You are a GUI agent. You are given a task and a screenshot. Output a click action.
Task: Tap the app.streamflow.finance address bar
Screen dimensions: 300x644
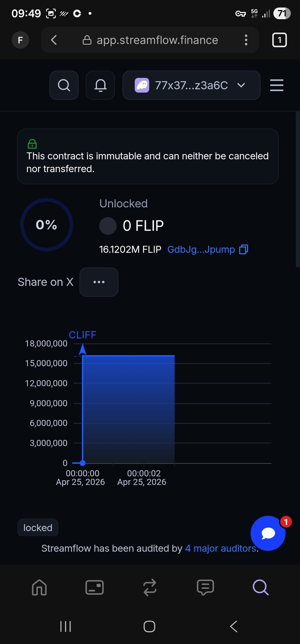157,40
